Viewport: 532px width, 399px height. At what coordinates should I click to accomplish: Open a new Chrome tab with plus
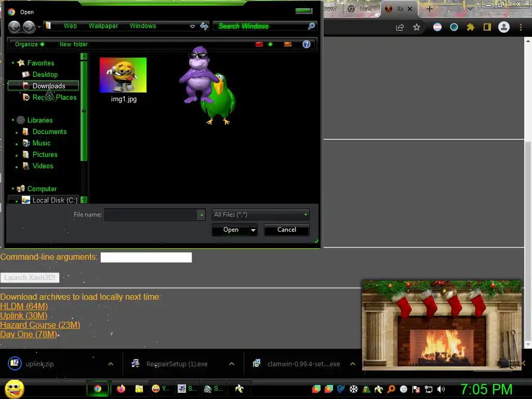pyautogui.click(x=429, y=9)
